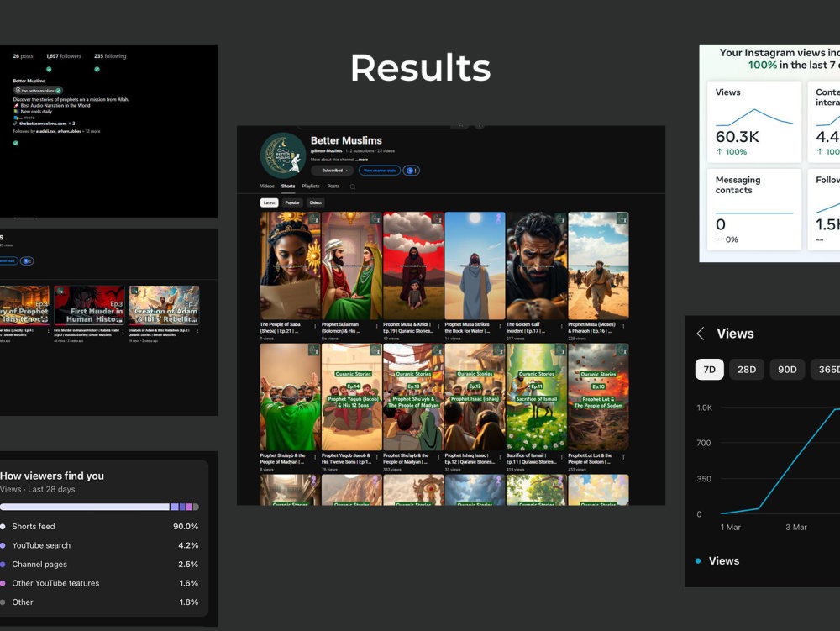Open thebettermuslims.com link in Instagram bio
The height and width of the screenshot is (631, 840).
tap(44, 124)
